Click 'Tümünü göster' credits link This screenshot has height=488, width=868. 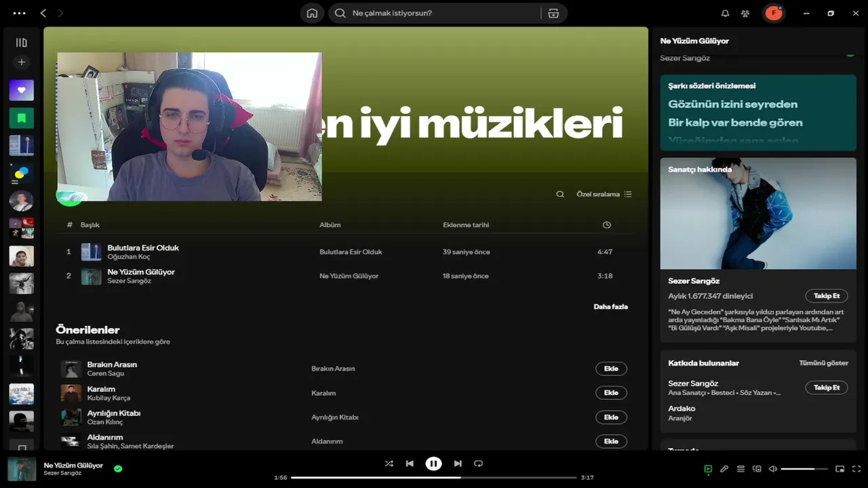click(x=824, y=363)
